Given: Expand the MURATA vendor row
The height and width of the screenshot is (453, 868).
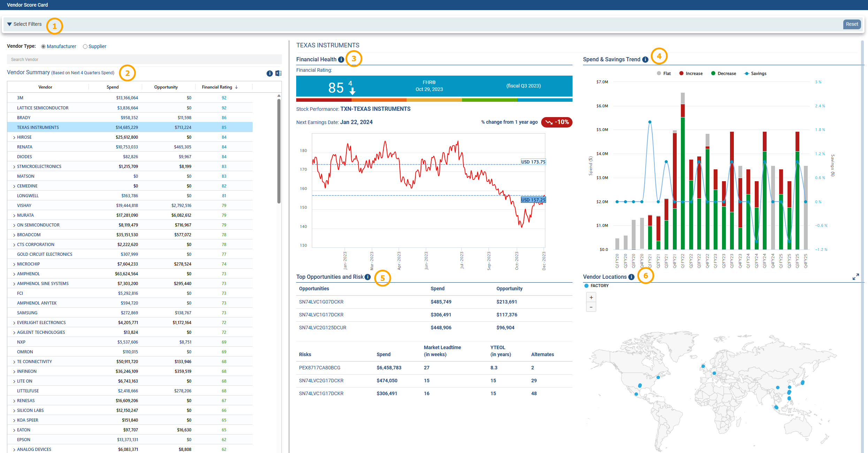Looking at the screenshot, I should point(14,216).
